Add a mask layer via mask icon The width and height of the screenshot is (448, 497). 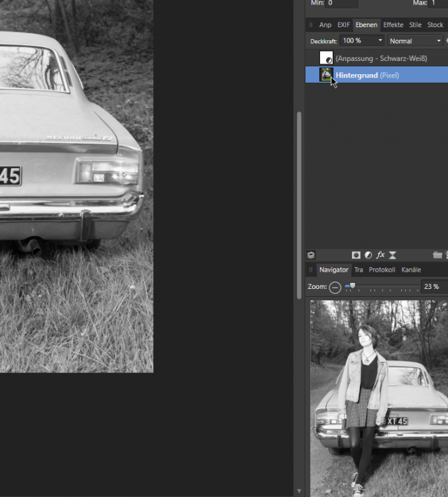(356, 255)
